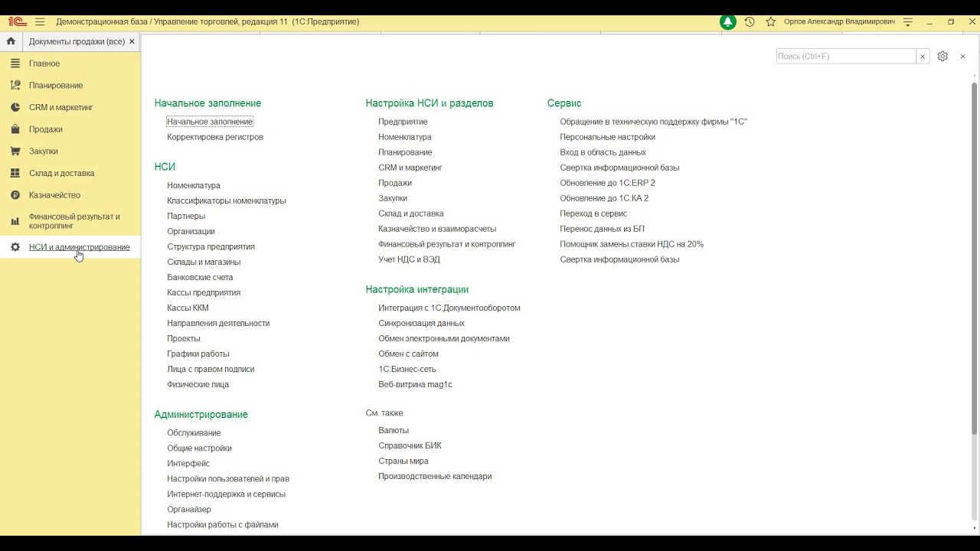The height and width of the screenshot is (551, 980).
Task: Open Предприятие under Настройка НСИ и разделов
Action: click(403, 122)
